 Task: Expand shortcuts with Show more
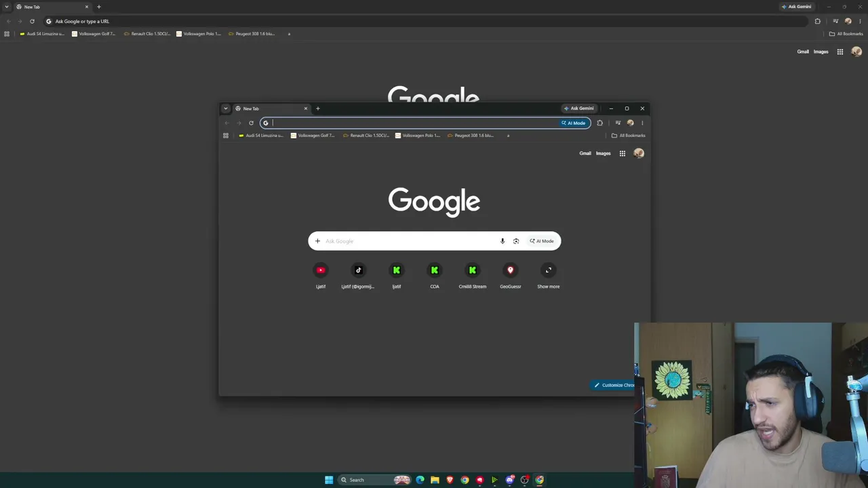click(x=549, y=275)
